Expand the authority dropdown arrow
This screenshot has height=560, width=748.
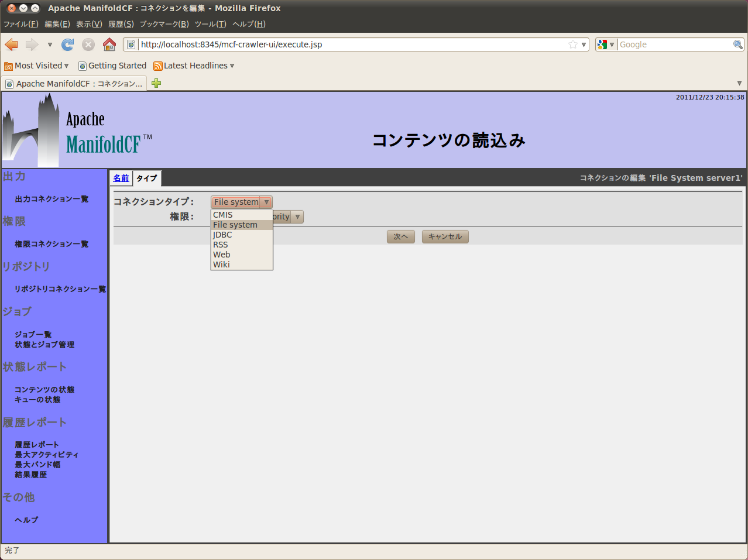click(297, 217)
